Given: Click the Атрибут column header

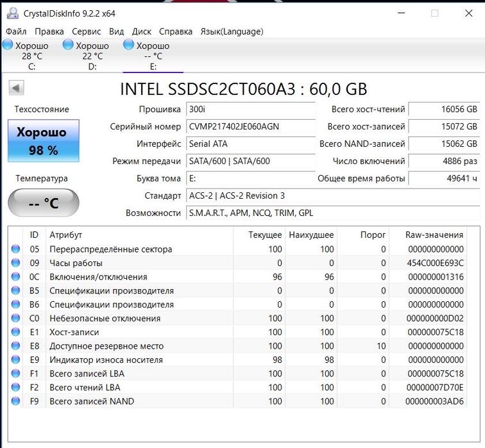Looking at the screenshot, I should pos(139,235).
